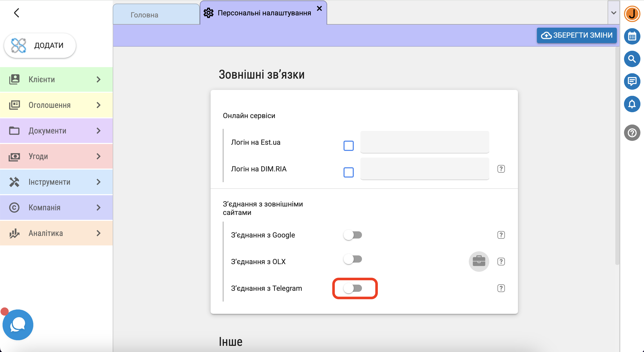Click the OLX briefcase icon
Screen dimensions: 644x352
(x=479, y=261)
